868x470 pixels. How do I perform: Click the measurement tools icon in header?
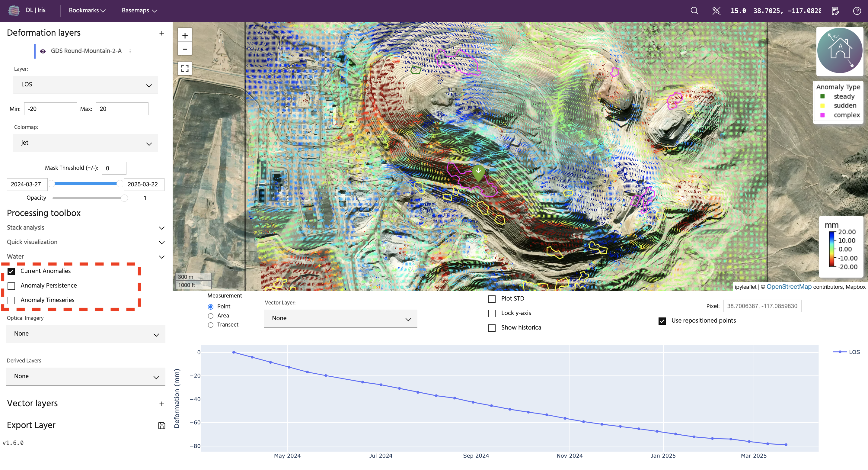(x=716, y=11)
